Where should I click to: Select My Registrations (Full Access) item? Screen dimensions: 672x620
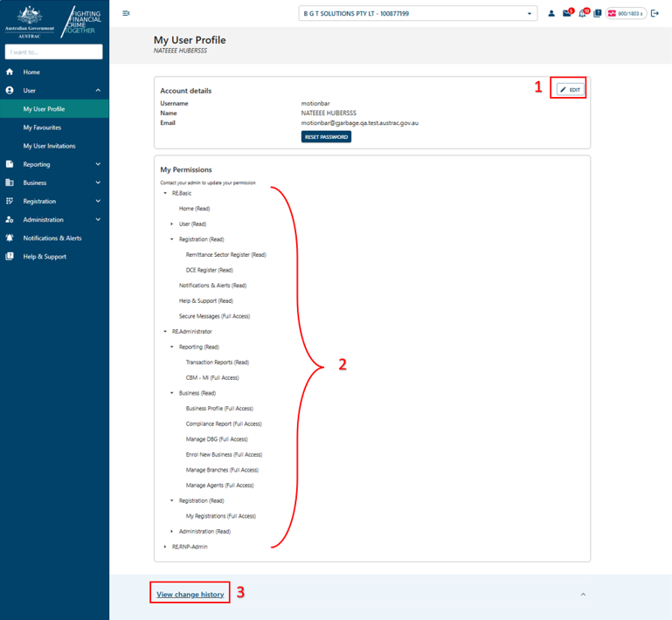pyautogui.click(x=221, y=516)
